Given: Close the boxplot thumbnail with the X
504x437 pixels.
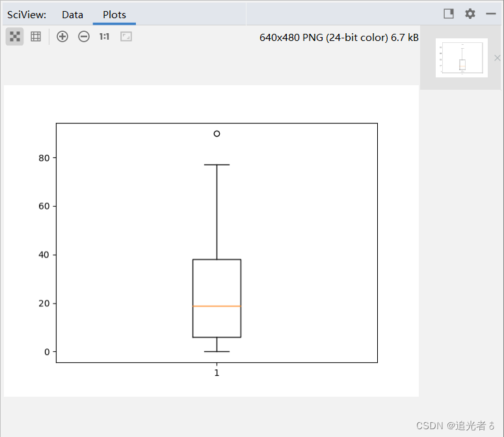Looking at the screenshot, I should coord(497,58).
